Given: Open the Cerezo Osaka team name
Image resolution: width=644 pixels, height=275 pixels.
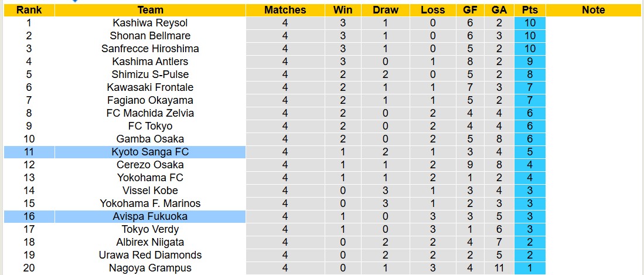Looking at the screenshot, I should (x=150, y=165).
